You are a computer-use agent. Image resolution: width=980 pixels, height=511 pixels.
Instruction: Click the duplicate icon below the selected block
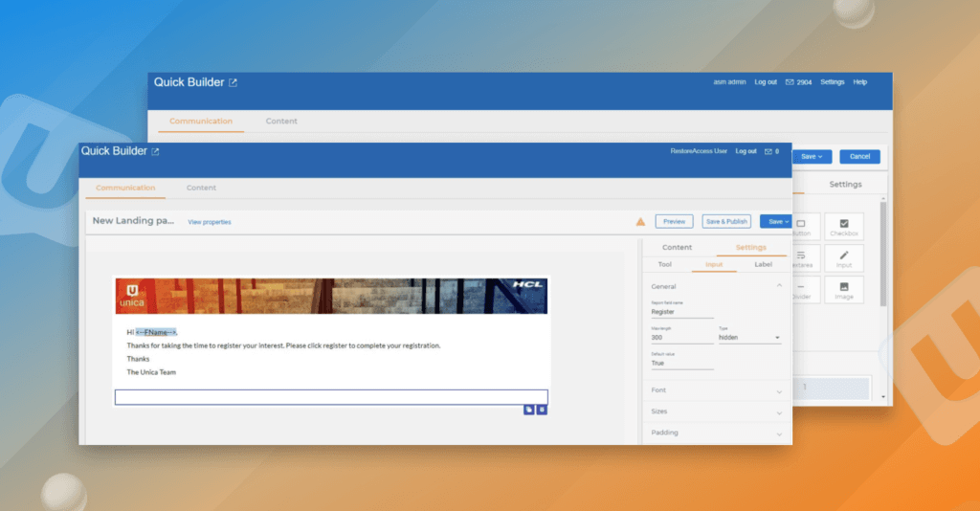point(529,410)
